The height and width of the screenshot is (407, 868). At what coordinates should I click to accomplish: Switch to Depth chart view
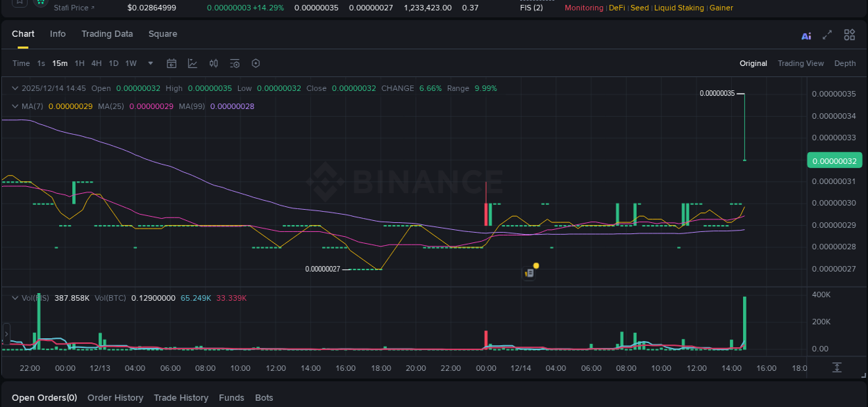[x=844, y=63]
